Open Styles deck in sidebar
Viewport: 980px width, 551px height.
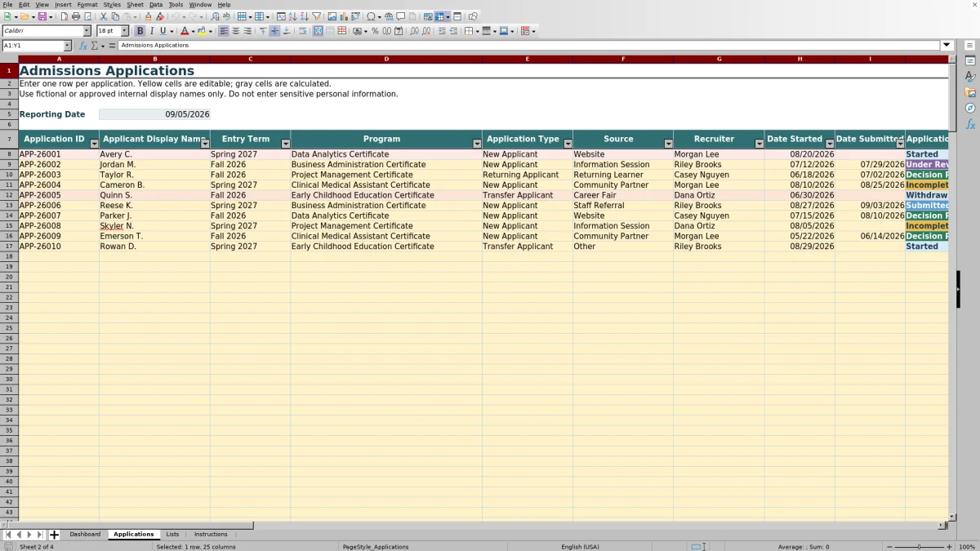[x=970, y=77]
